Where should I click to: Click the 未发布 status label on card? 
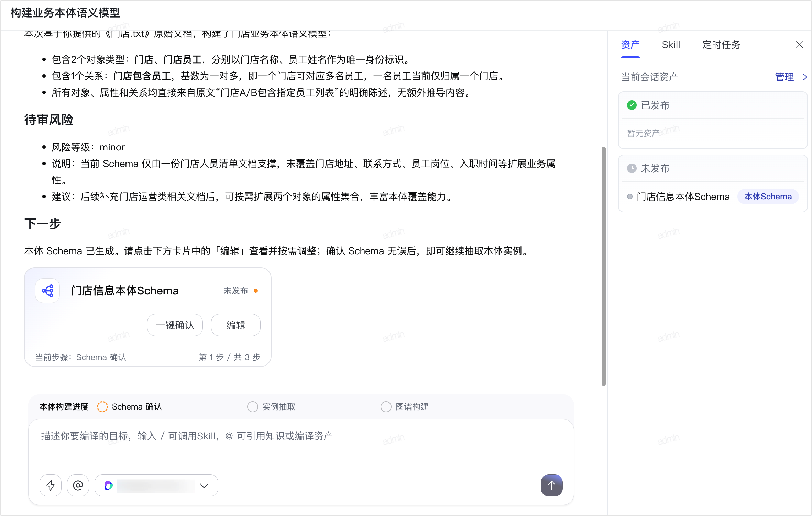(x=235, y=291)
